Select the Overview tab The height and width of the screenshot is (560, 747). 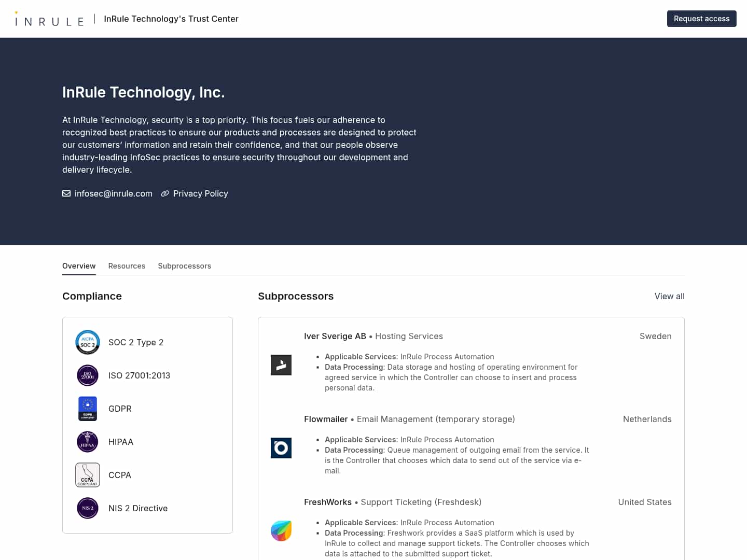(x=79, y=266)
